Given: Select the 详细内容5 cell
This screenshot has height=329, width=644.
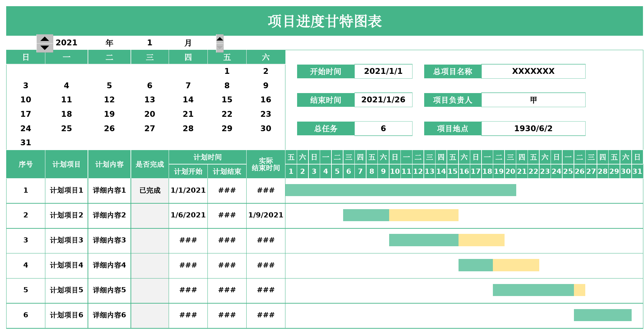Looking at the screenshot, I should [x=109, y=290].
